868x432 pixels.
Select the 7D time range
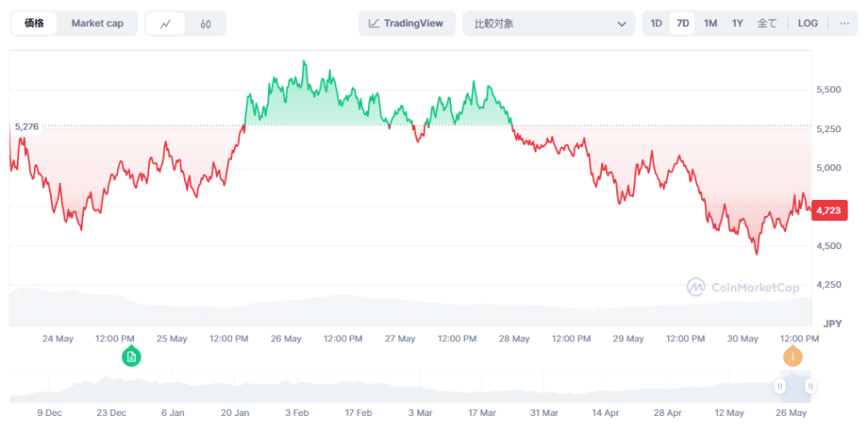682,24
